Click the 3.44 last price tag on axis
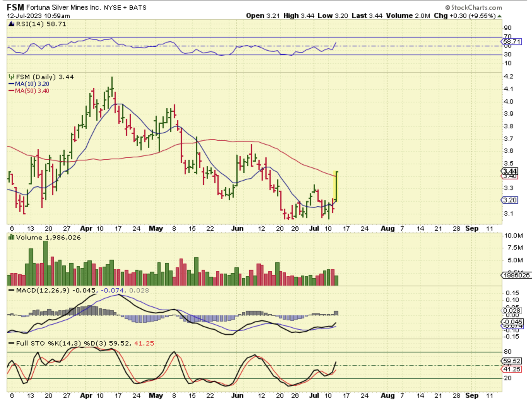532x401 pixels. (510, 171)
